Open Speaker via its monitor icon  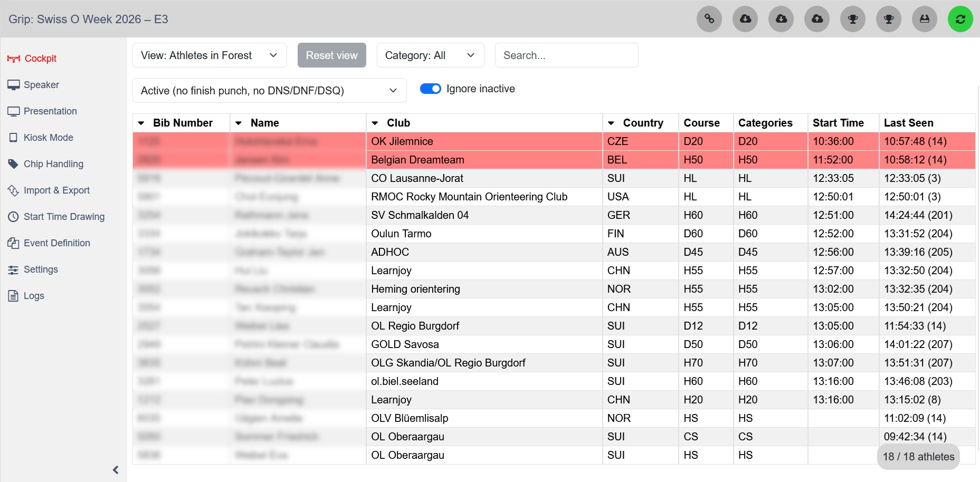[14, 85]
